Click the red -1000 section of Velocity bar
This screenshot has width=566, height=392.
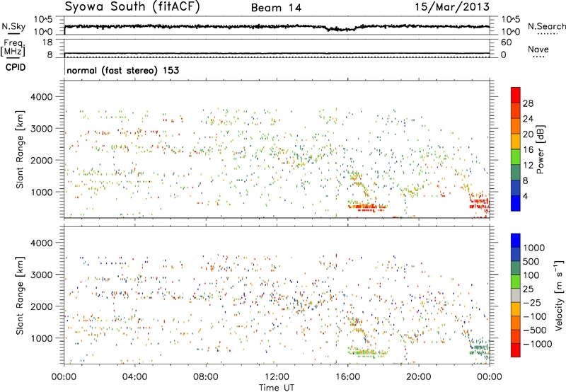[516, 350]
